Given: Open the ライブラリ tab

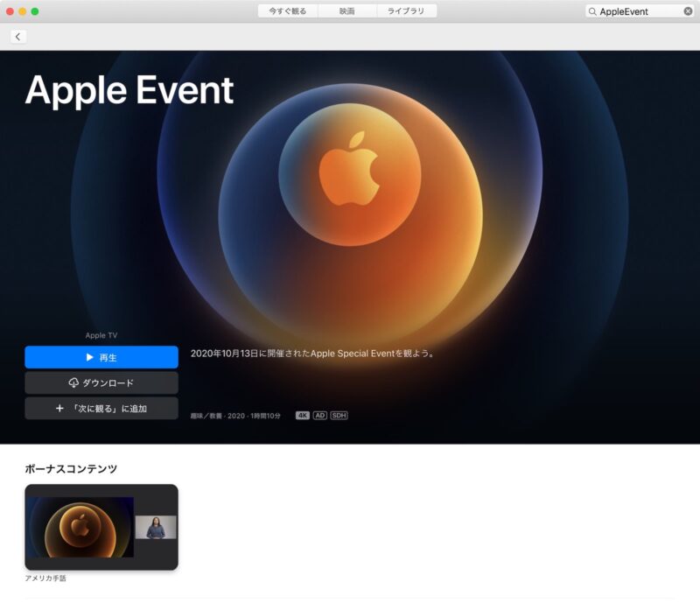Looking at the screenshot, I should point(404,11).
